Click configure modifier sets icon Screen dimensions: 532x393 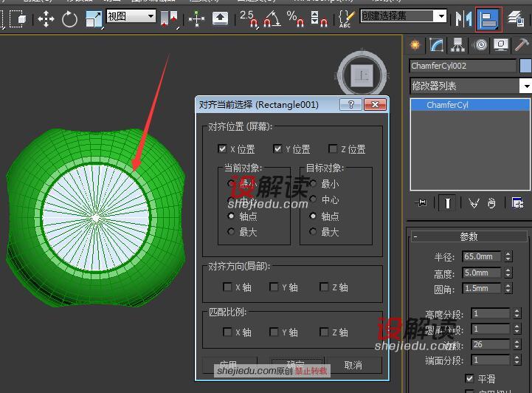point(518,203)
